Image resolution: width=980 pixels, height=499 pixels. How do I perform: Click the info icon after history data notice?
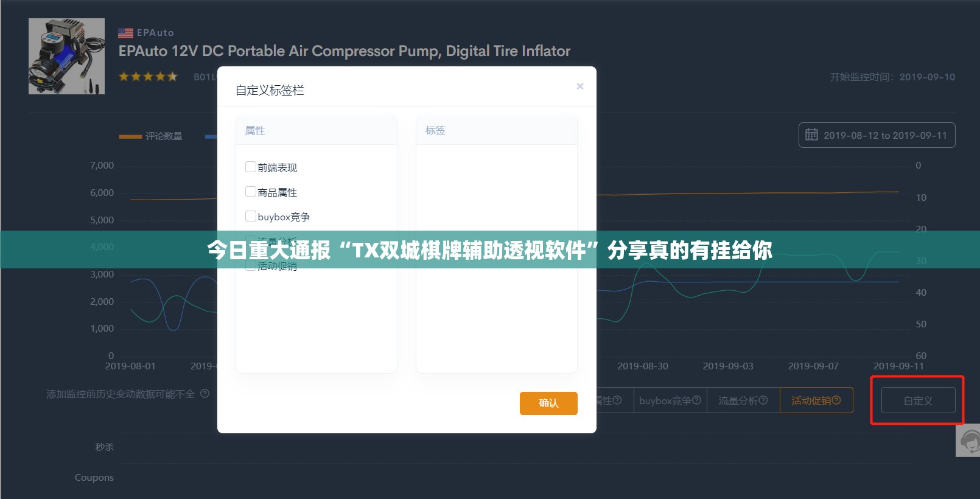205,394
